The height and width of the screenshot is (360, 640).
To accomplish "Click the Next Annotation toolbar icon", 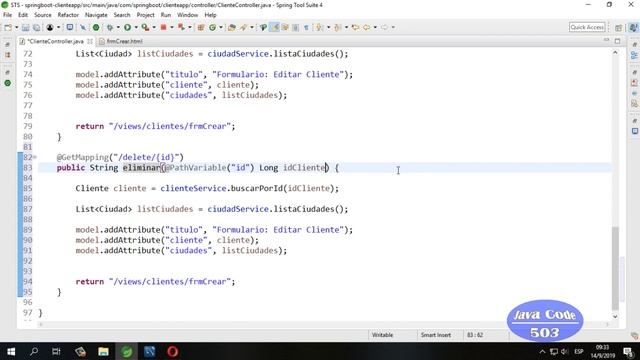I will click(x=320, y=27).
